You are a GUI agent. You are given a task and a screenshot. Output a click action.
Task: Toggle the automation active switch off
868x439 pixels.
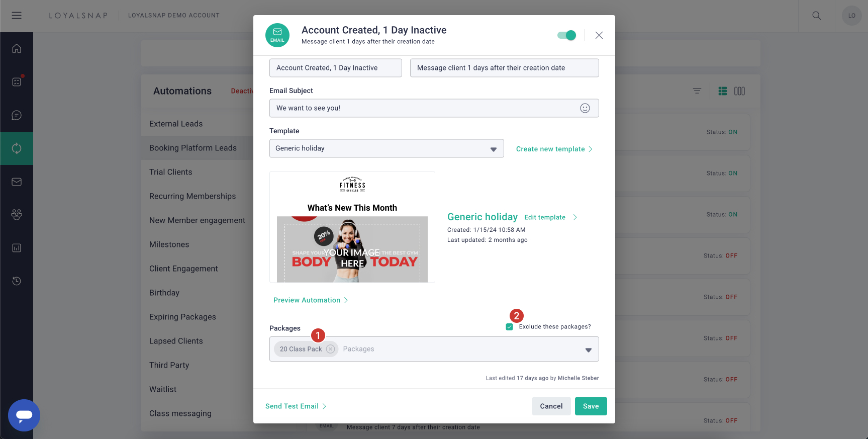click(x=566, y=35)
